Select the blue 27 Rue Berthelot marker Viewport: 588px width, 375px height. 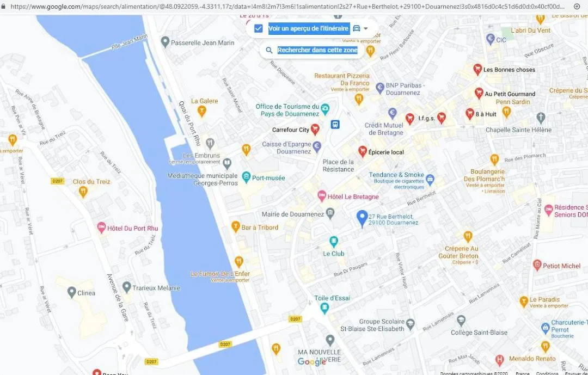(x=362, y=219)
